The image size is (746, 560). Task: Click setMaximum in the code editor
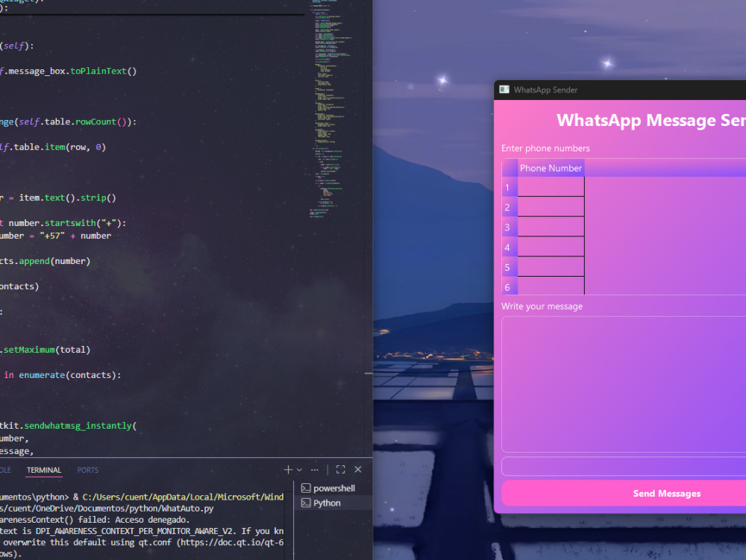(x=30, y=350)
